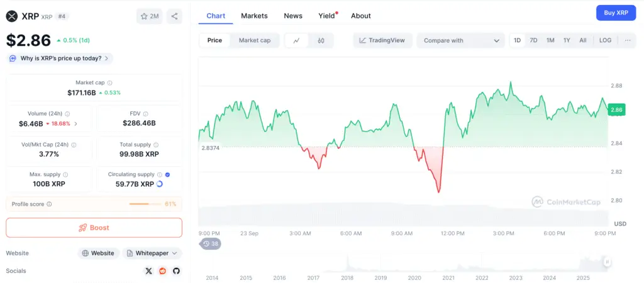Click the circulating supply progress ring icon
The image size is (644, 283).
point(160,184)
